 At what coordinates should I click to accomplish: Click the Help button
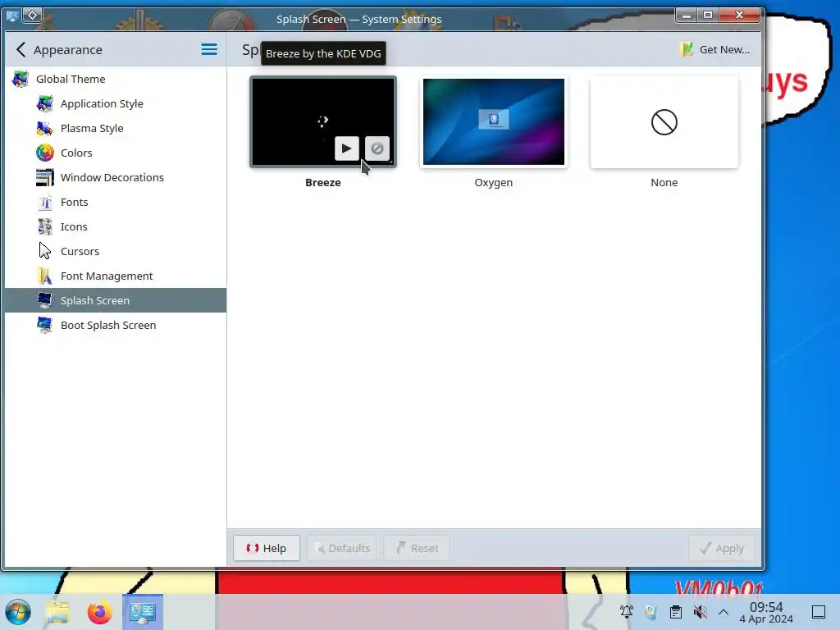[267, 548]
